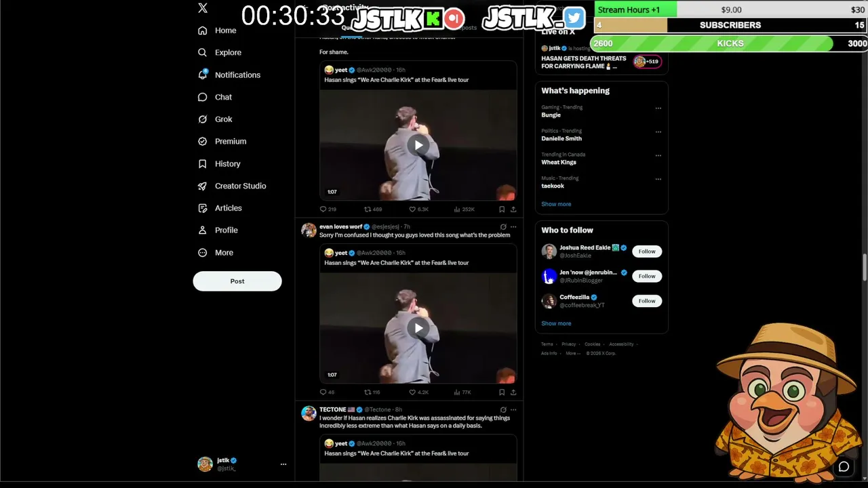868x488 pixels.
Task: Share the post with 77K views
Action: coord(513,392)
